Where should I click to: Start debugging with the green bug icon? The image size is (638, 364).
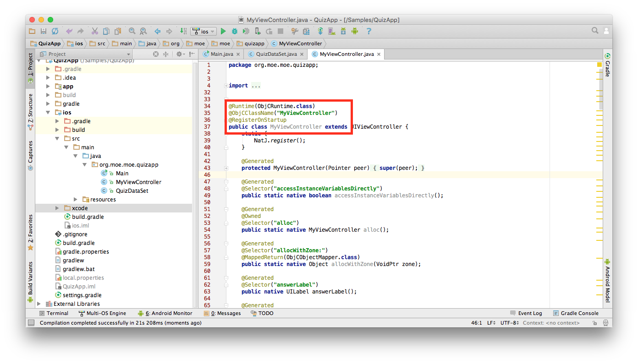(x=235, y=31)
